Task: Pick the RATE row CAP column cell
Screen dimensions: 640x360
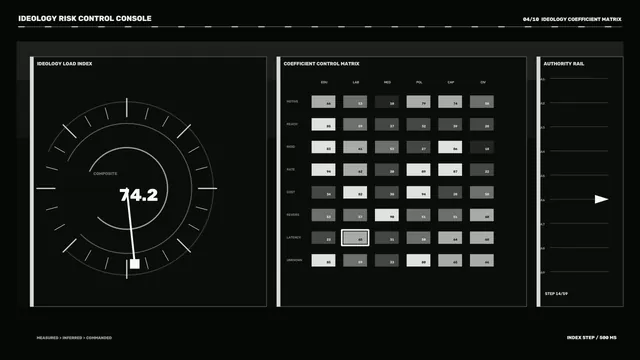Action: click(x=450, y=170)
